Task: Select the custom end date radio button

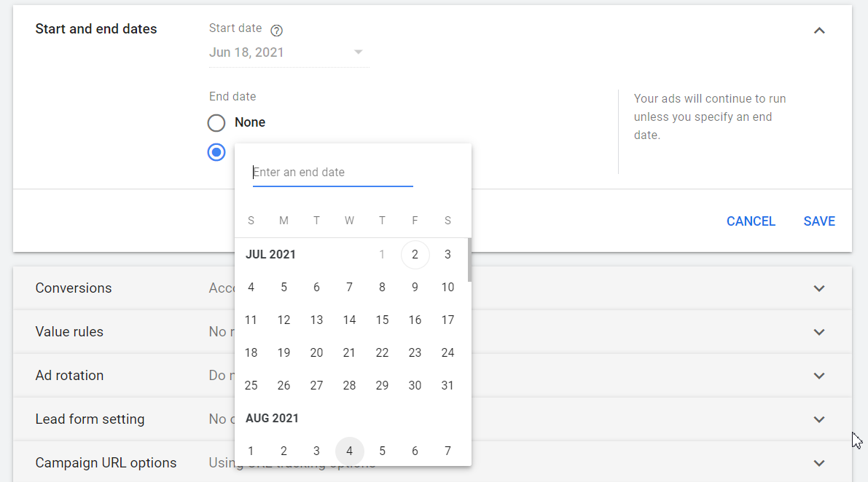Action: pyautogui.click(x=216, y=152)
